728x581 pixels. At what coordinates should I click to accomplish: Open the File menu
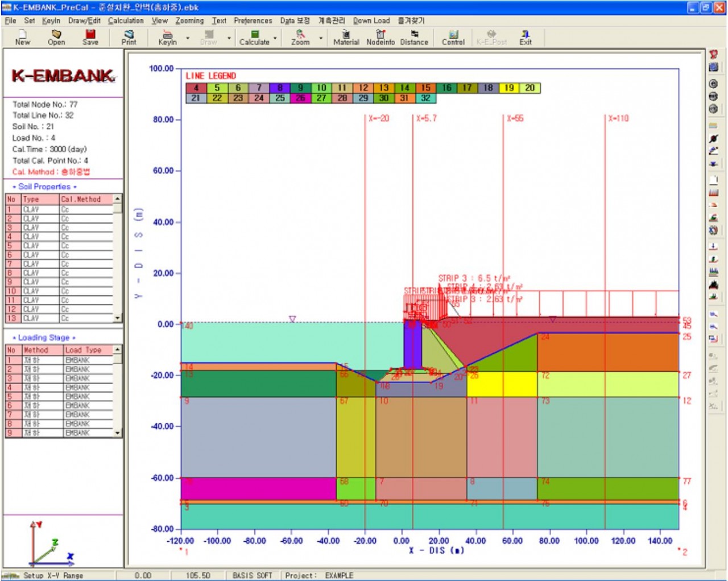(x=10, y=20)
